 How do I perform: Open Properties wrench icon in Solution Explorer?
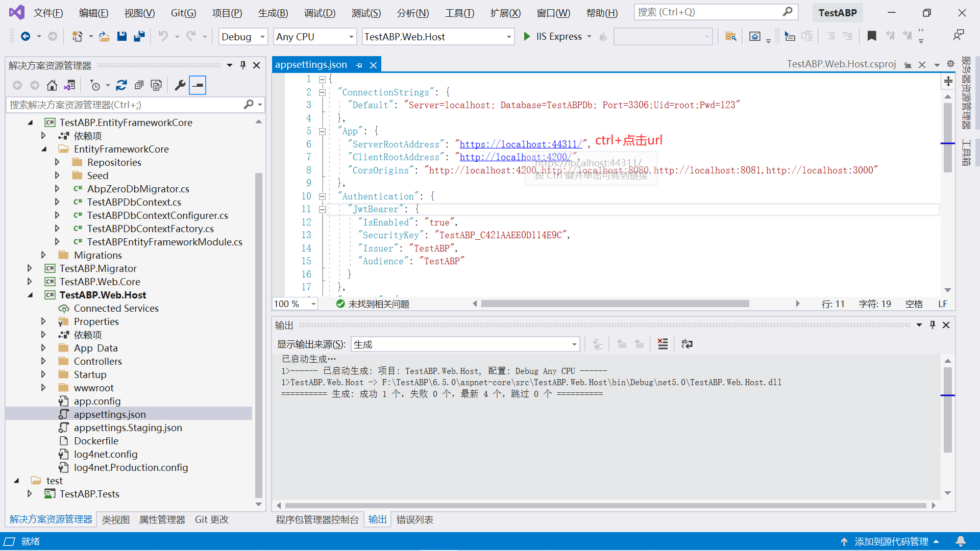point(180,85)
